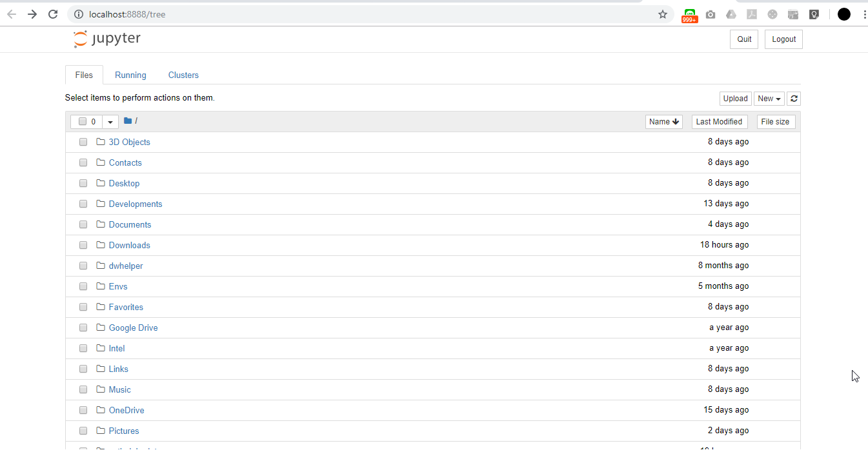
Task: Open the Developments folder link
Action: [x=136, y=204]
